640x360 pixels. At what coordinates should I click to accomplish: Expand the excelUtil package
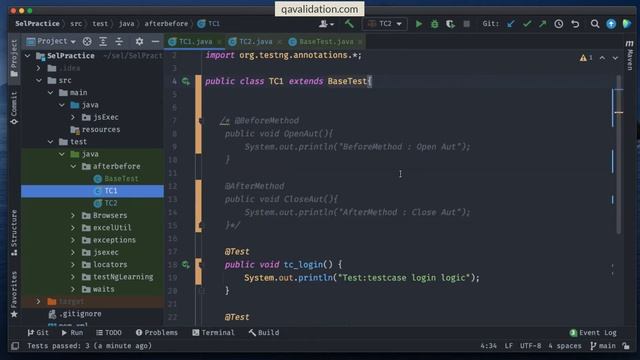click(x=73, y=227)
